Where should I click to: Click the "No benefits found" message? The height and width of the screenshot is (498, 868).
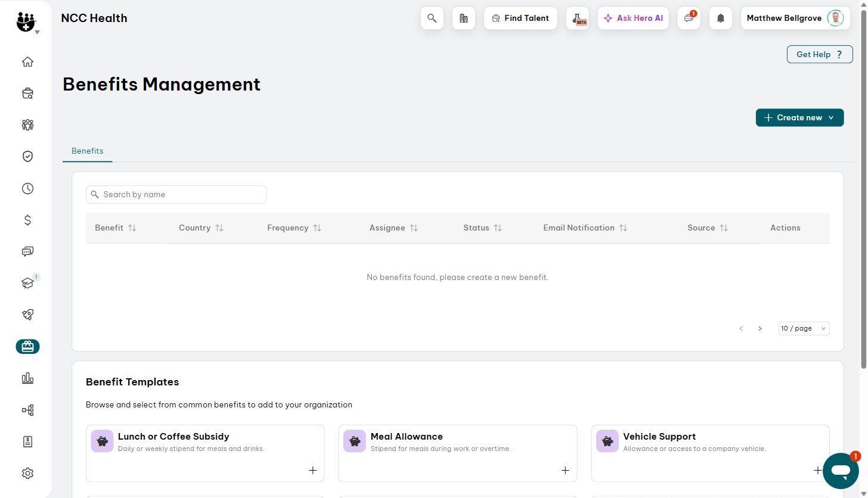click(458, 278)
